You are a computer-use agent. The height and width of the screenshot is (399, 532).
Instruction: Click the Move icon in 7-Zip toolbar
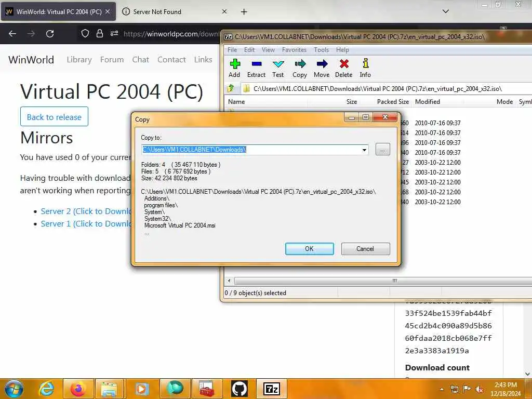coord(322,64)
